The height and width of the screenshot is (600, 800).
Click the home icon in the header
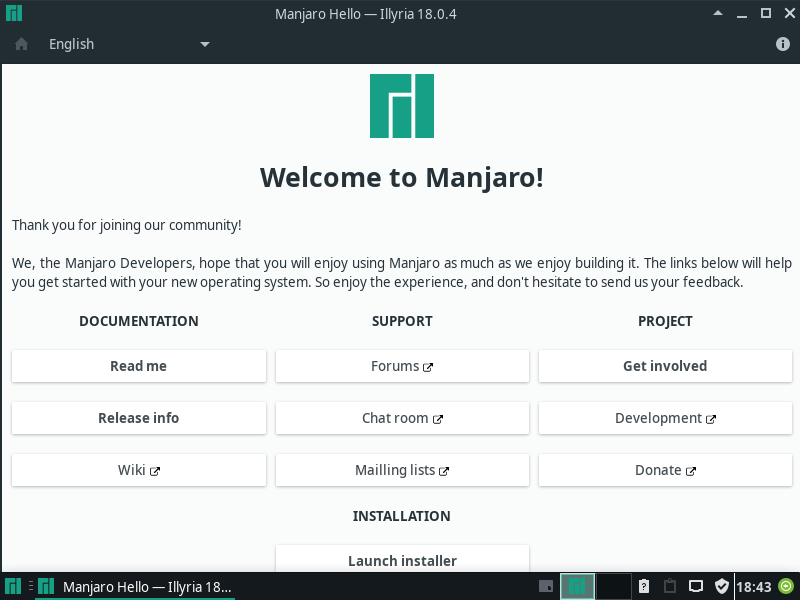point(21,44)
